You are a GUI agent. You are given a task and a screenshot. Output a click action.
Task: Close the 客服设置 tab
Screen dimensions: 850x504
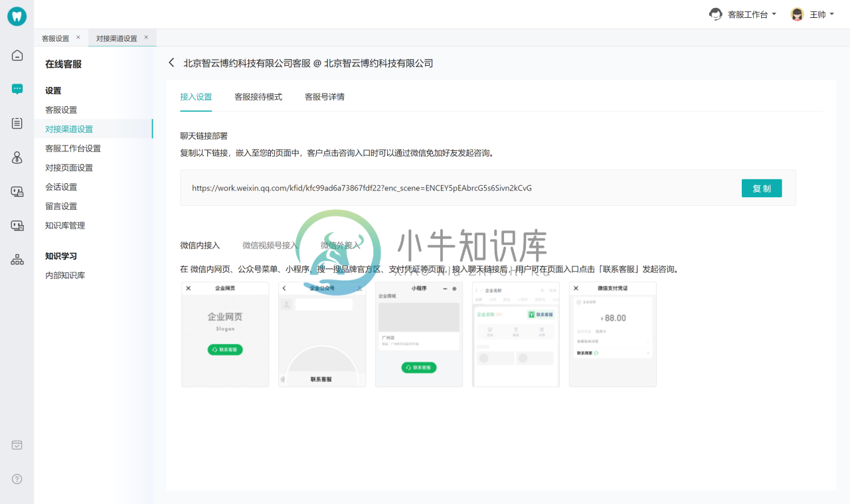(x=78, y=37)
